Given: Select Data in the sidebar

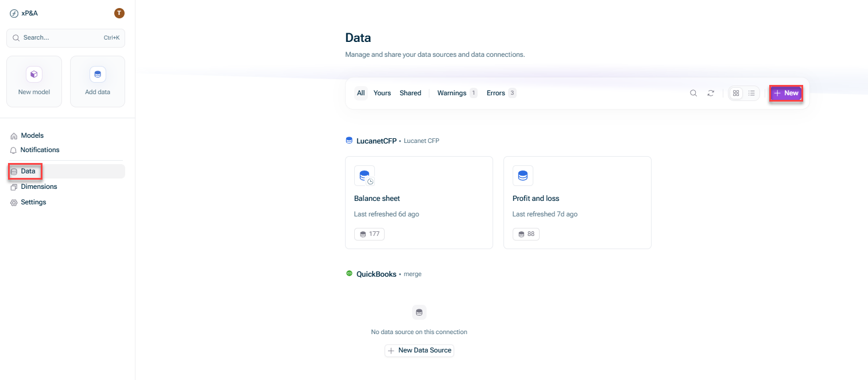Looking at the screenshot, I should point(65,171).
